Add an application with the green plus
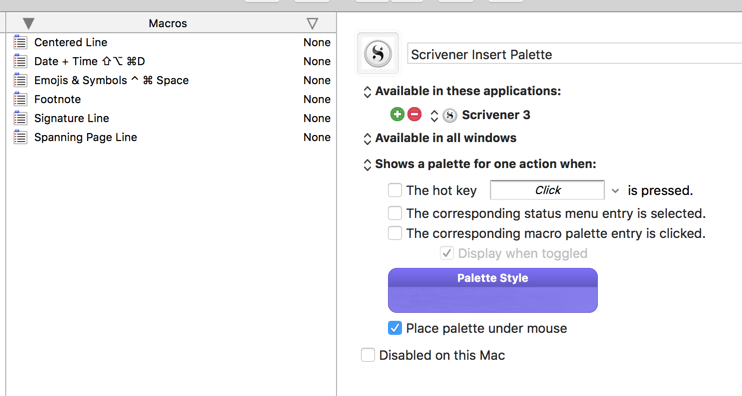The image size is (742, 396). coord(398,114)
